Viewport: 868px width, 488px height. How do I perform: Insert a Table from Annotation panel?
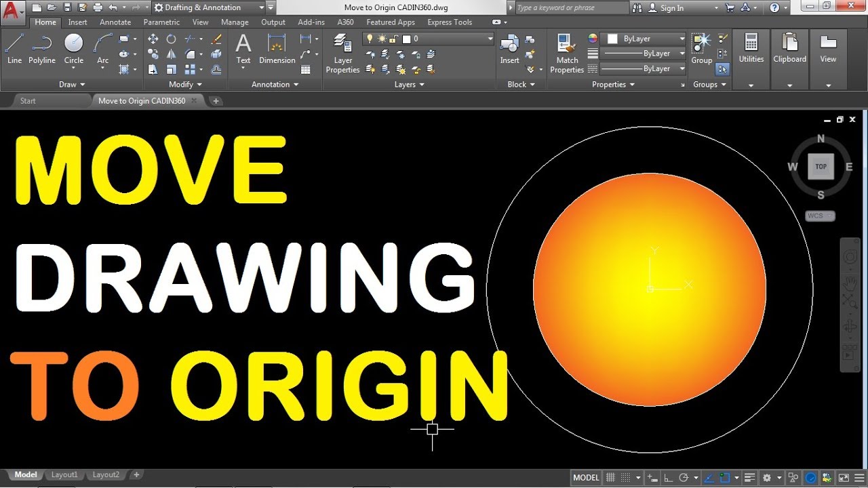[x=306, y=69]
